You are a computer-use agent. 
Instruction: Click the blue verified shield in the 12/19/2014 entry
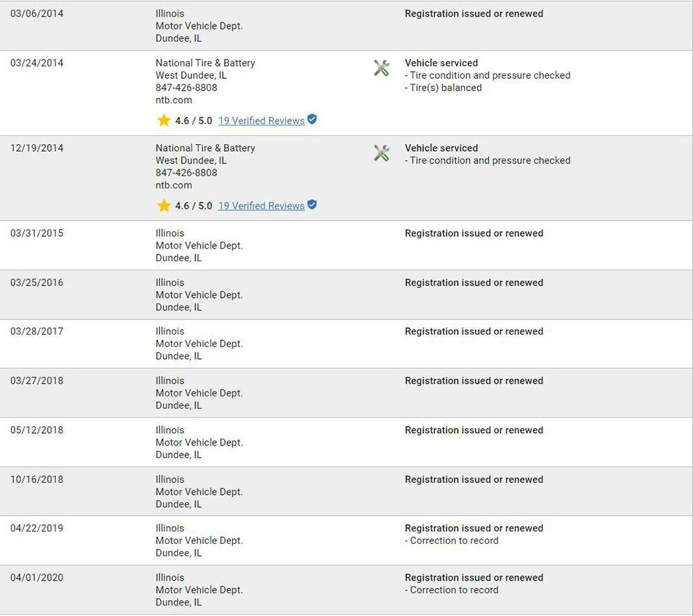[x=312, y=205]
